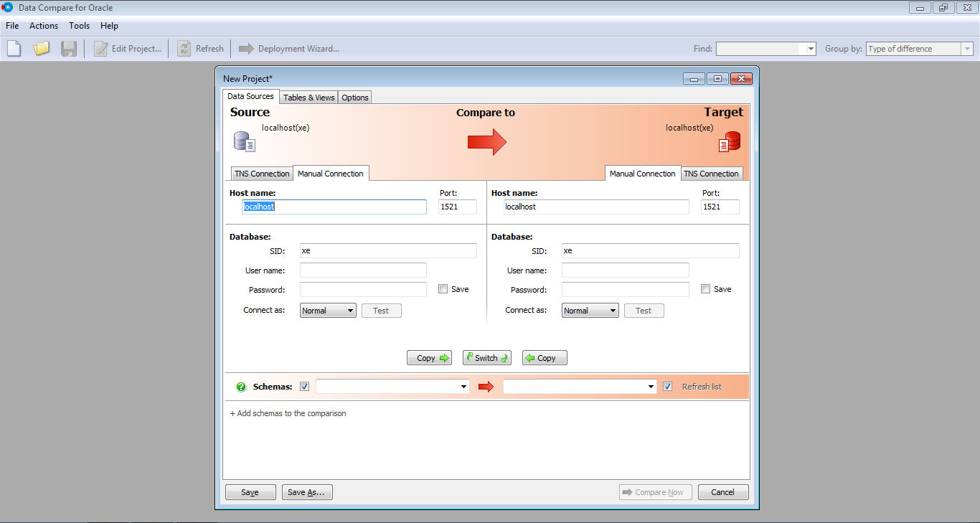The width and height of the screenshot is (980, 523).
Task: Open project using the folder icon
Action: point(42,49)
